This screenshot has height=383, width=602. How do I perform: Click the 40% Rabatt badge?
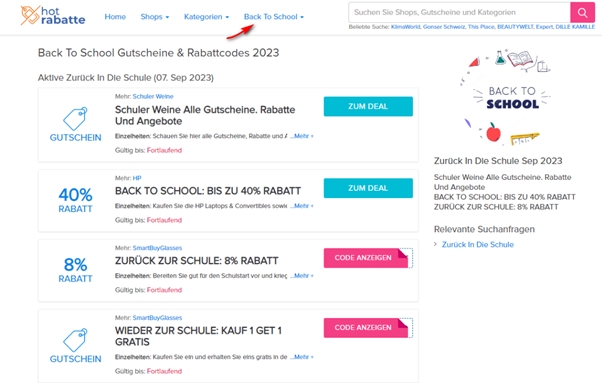[75, 200]
